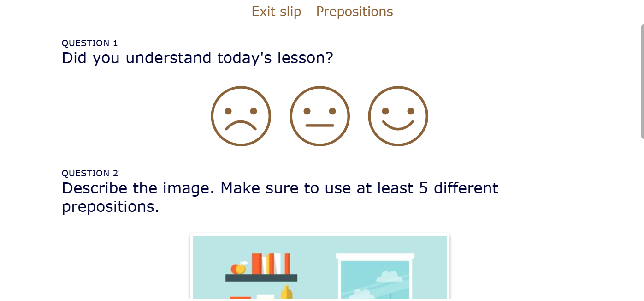
Task: Click the dark shelf board in the picture
Action: coord(261,278)
